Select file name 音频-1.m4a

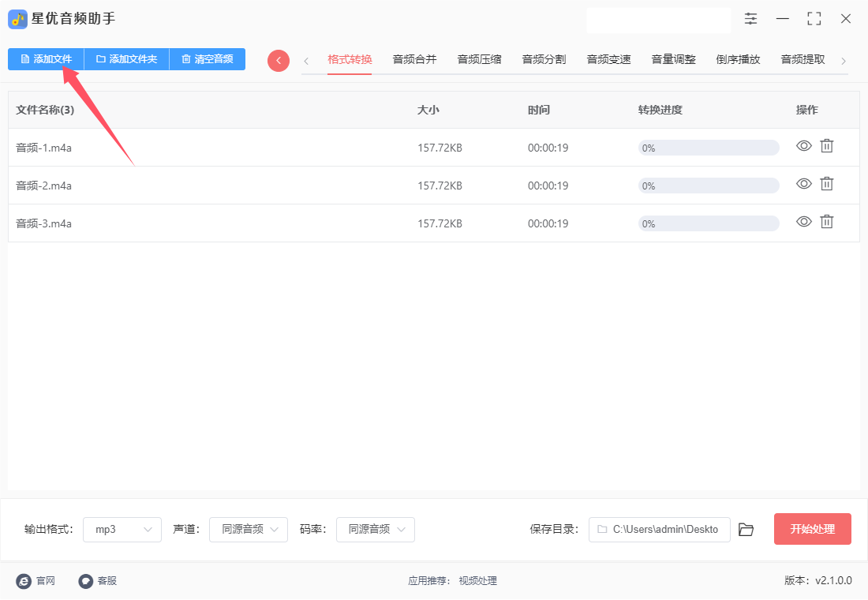click(x=43, y=148)
